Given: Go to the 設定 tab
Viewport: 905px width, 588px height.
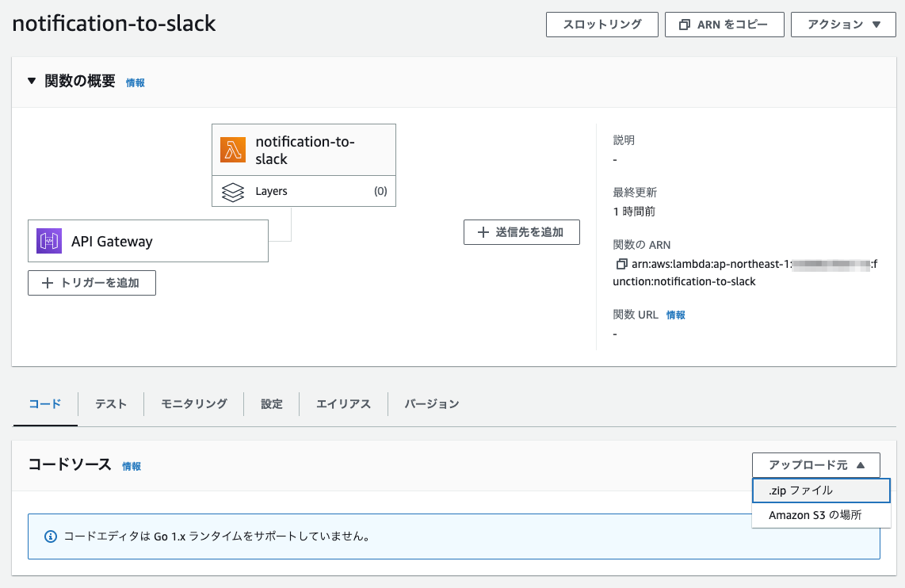Looking at the screenshot, I should pyautogui.click(x=272, y=404).
